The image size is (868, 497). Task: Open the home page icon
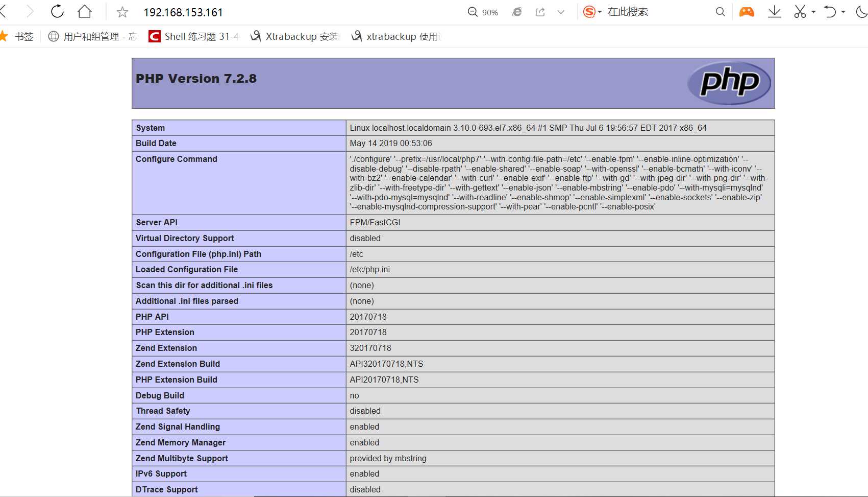click(x=85, y=11)
